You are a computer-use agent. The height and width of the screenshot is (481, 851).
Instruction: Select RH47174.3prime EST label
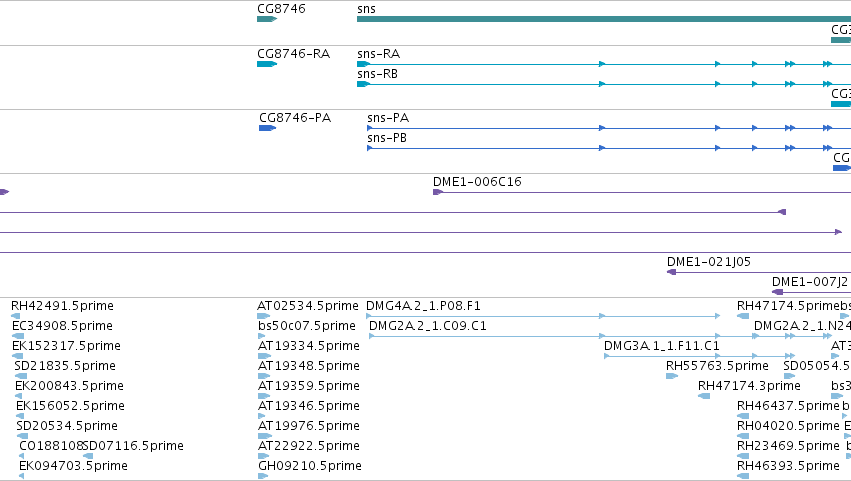pos(749,386)
